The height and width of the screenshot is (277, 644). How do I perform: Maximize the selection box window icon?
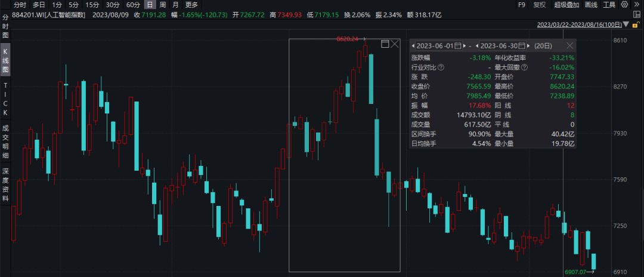(x=385, y=44)
